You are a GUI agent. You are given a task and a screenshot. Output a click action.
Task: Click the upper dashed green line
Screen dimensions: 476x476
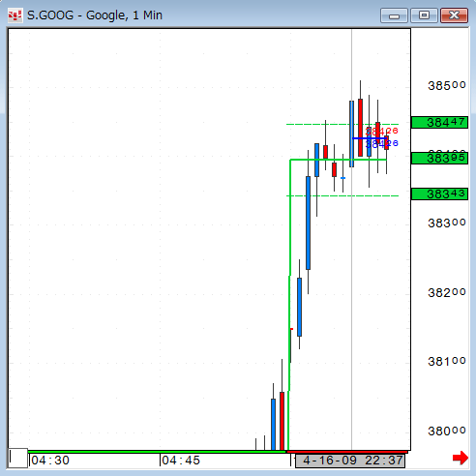click(x=342, y=124)
